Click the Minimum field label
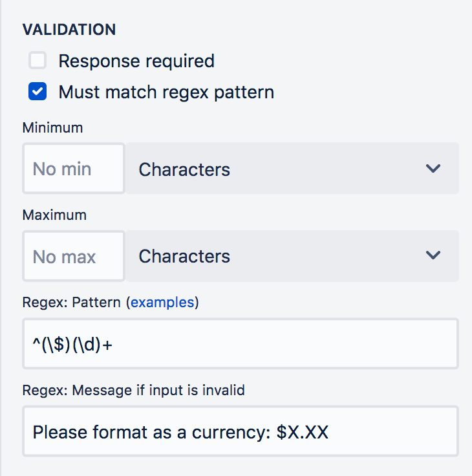472x476 pixels. [x=52, y=127]
